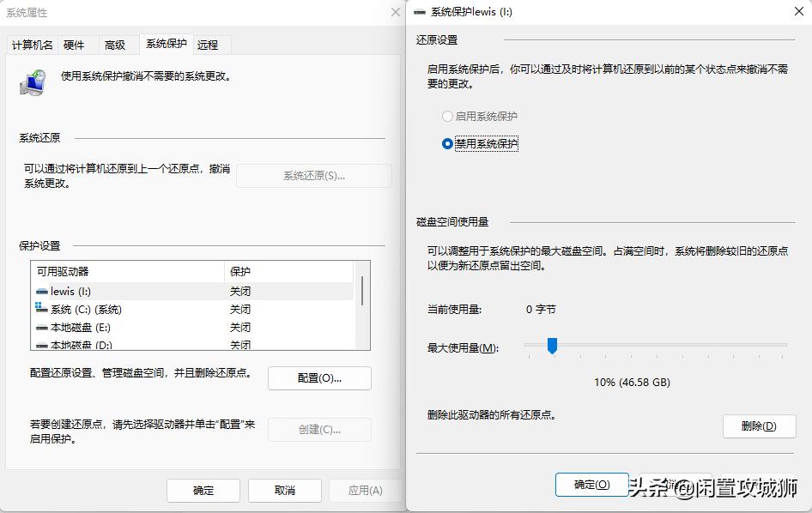Click the 应用(A) button
The width and height of the screenshot is (812, 513).
click(x=364, y=490)
